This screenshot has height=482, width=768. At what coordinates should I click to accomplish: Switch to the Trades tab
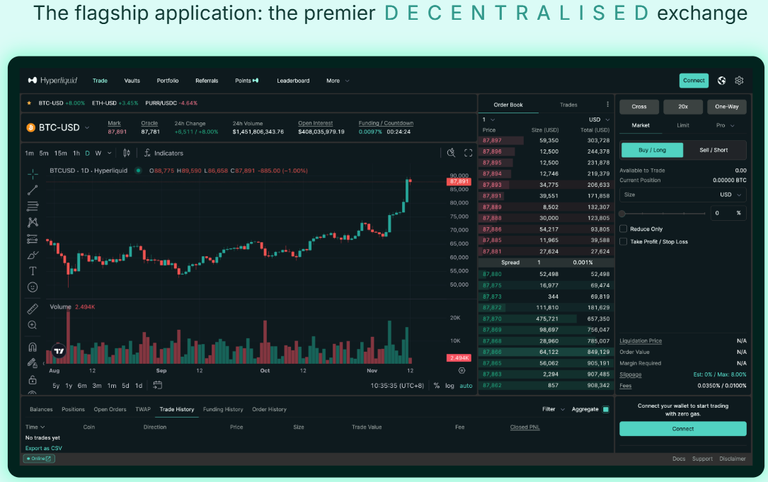click(568, 105)
